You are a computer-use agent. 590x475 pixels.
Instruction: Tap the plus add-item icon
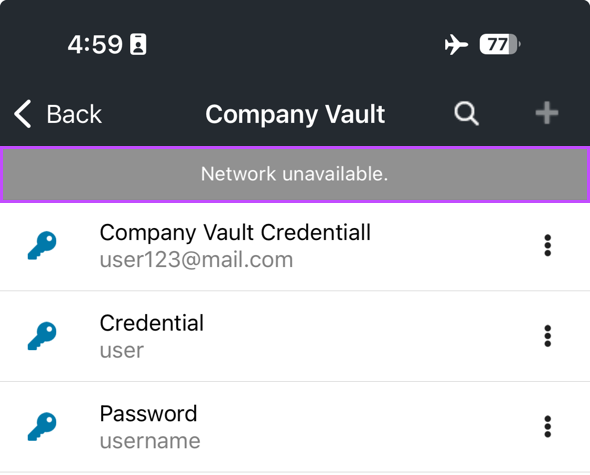coord(547,113)
